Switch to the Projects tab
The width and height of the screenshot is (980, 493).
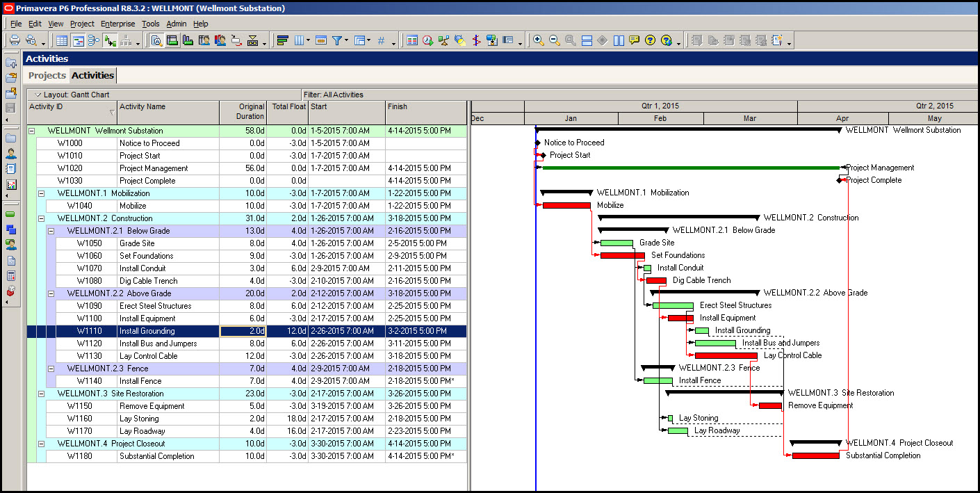pos(47,75)
